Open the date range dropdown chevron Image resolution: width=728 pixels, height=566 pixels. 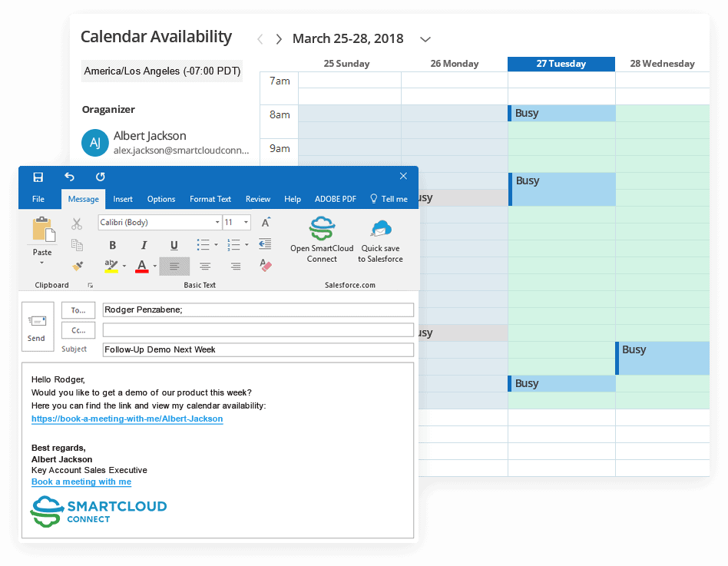point(425,39)
